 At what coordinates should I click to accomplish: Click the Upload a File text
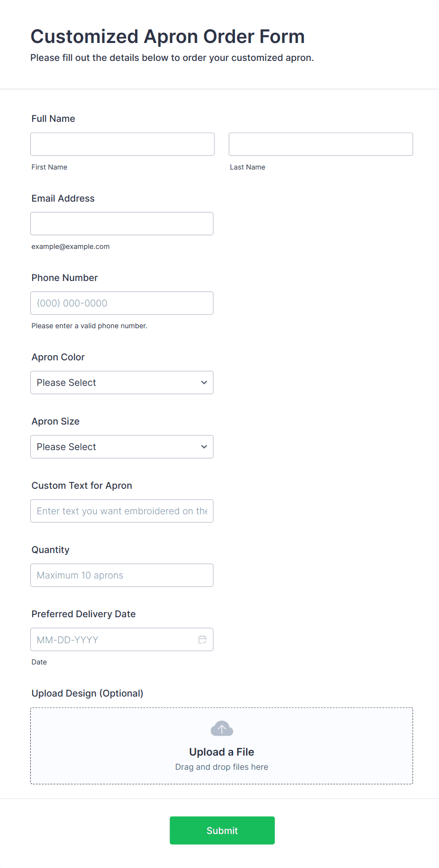pos(222,752)
